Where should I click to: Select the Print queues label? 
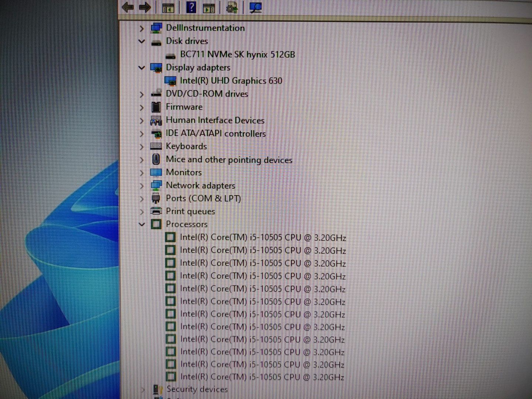(190, 211)
